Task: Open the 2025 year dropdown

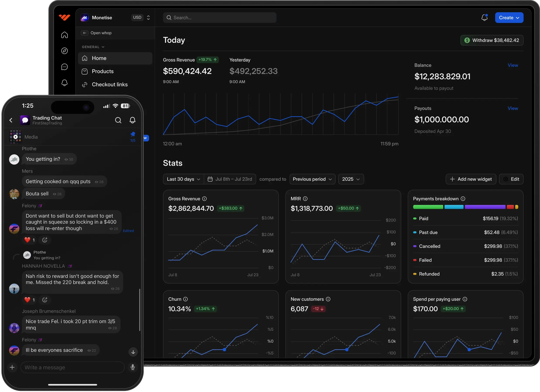Action: [351, 179]
